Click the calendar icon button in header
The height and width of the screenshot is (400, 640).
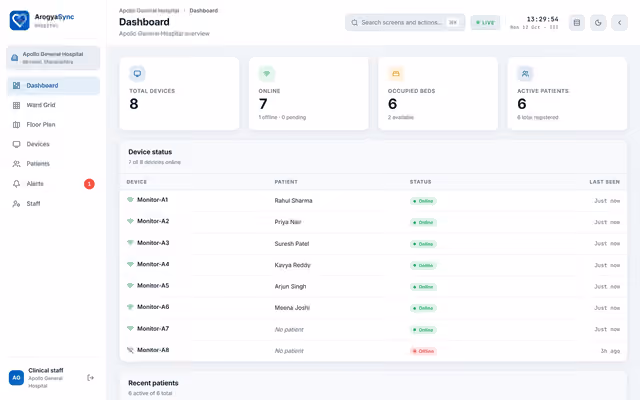tap(577, 23)
